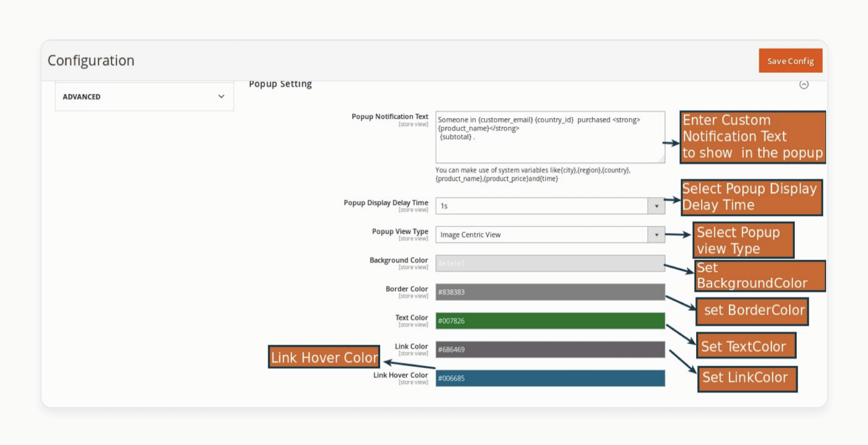Click the Border Color label
Image resolution: width=868 pixels, height=445 pixels.
407,289
